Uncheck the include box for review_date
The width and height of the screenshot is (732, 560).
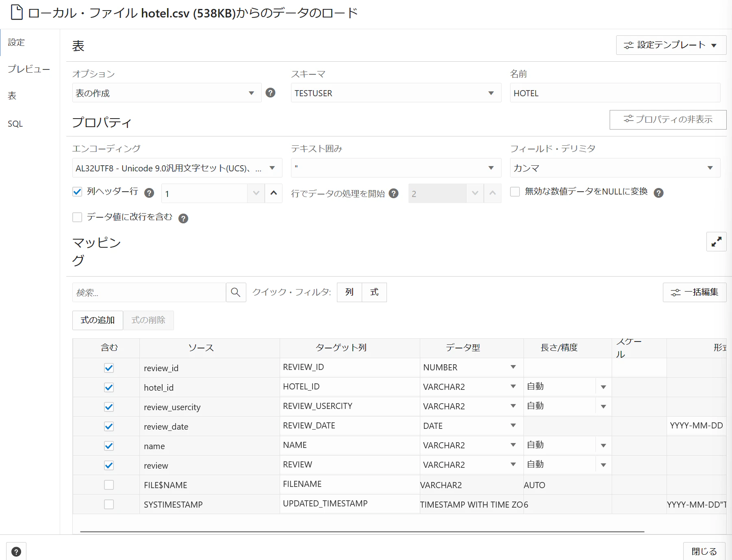click(x=109, y=426)
